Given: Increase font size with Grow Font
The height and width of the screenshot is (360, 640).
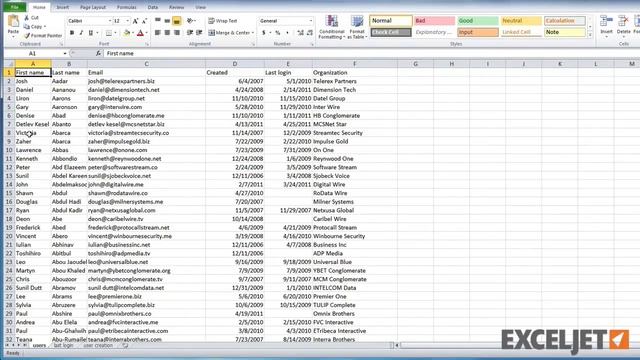Looking at the screenshot, I should tap(136, 21).
